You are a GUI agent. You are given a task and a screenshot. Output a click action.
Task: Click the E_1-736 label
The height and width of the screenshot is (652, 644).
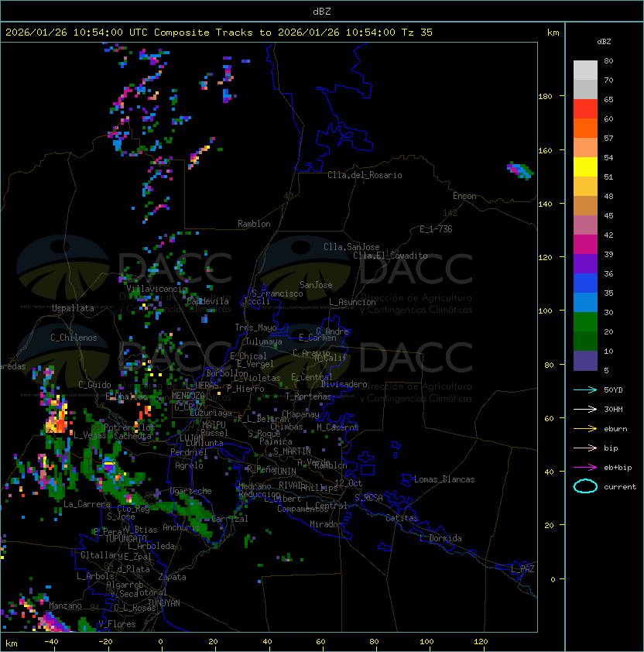coord(436,229)
